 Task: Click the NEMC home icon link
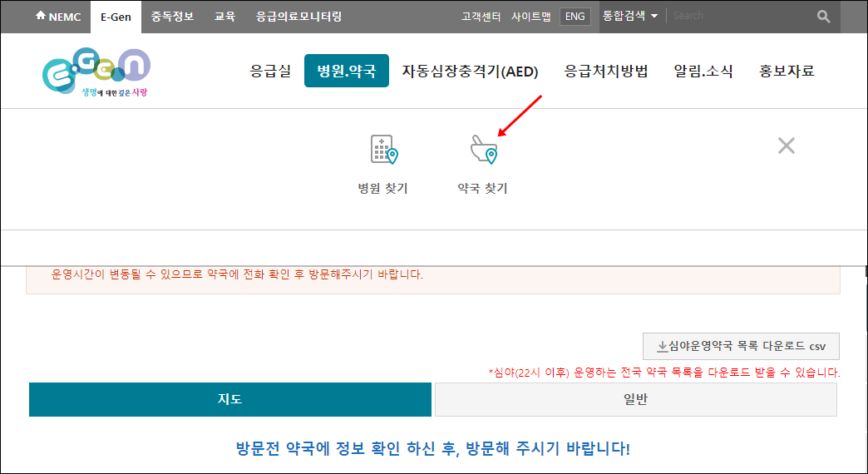tap(58, 17)
